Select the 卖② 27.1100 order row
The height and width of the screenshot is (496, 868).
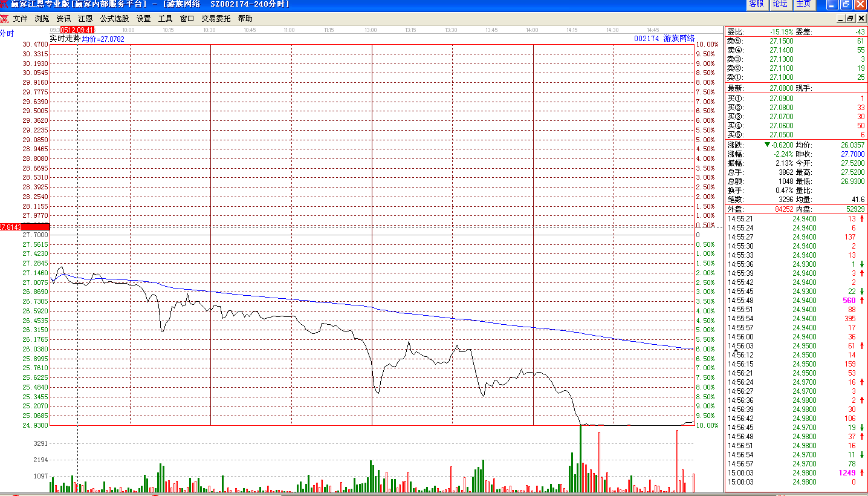pyautogui.click(x=796, y=68)
